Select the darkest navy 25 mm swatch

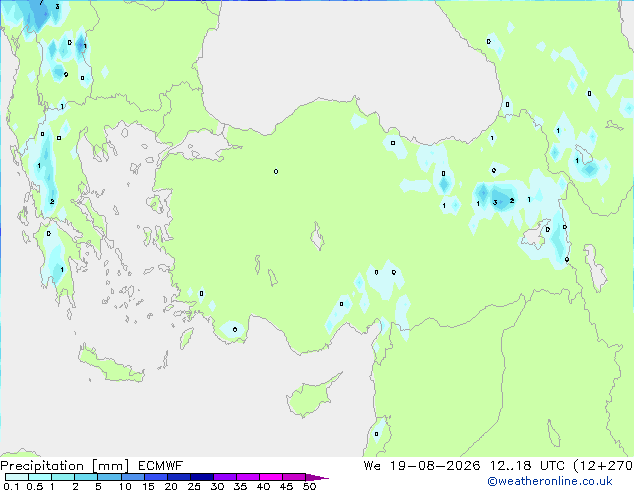pyautogui.click(x=202, y=477)
